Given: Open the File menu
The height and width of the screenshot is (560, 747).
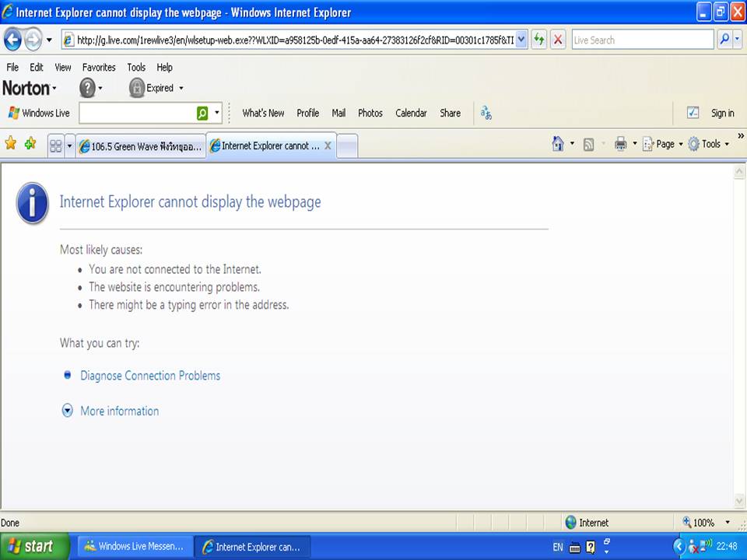Looking at the screenshot, I should [12, 67].
